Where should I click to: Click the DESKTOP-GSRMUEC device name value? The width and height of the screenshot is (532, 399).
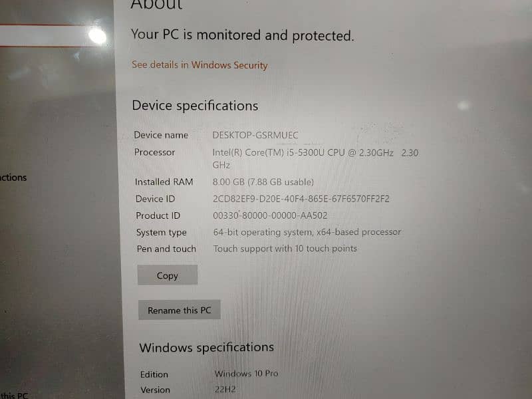(x=255, y=135)
